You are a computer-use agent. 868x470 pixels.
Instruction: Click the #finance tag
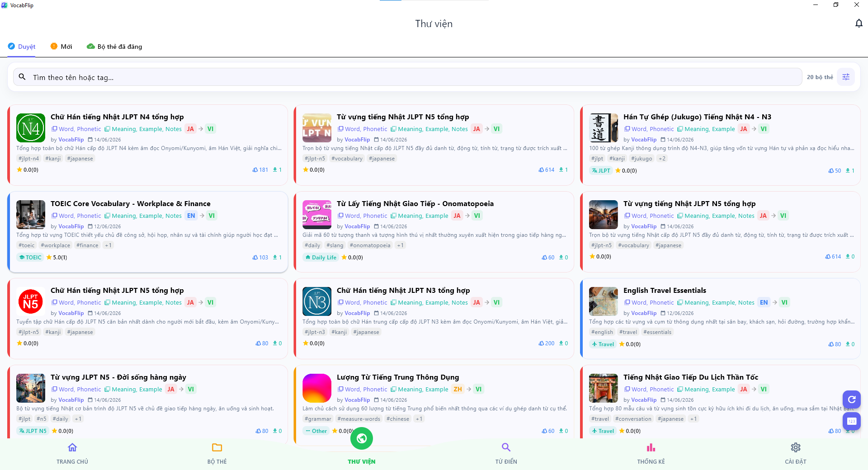(87, 245)
